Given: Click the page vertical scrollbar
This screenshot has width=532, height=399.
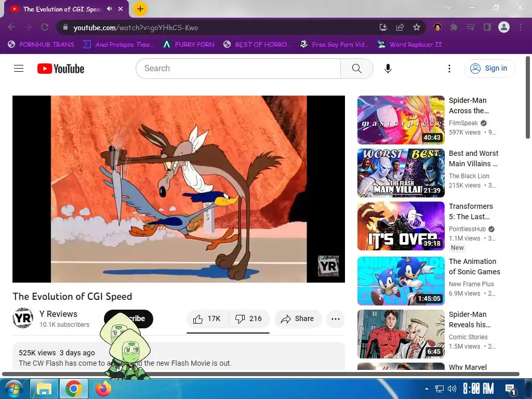Looking at the screenshot, I should coord(528,98).
